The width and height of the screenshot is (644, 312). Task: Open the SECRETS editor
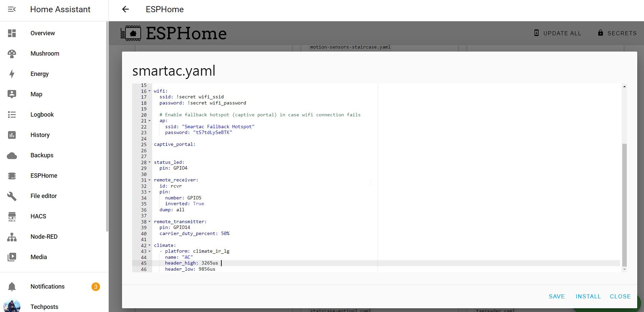pyautogui.click(x=617, y=33)
